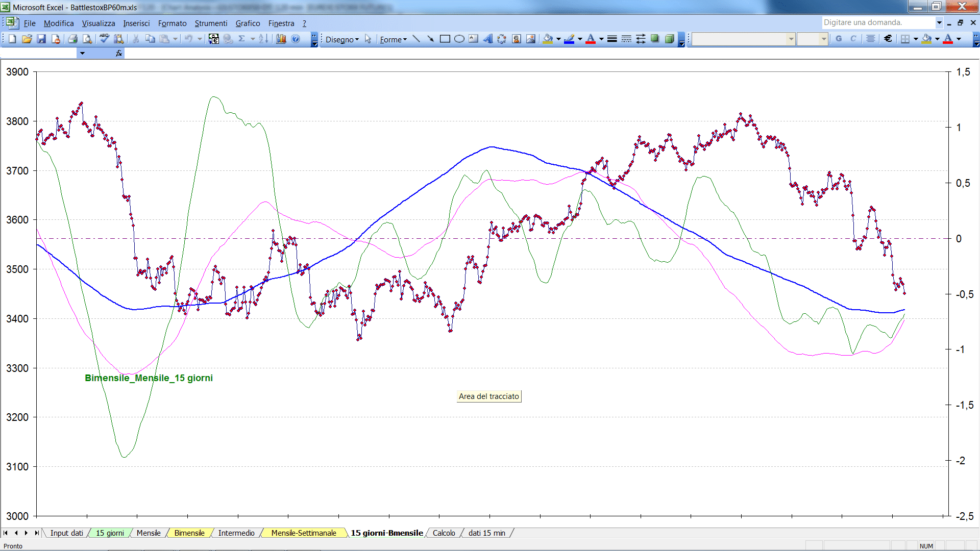Click the Open folder icon
This screenshot has height=551, width=980.
point(27,39)
